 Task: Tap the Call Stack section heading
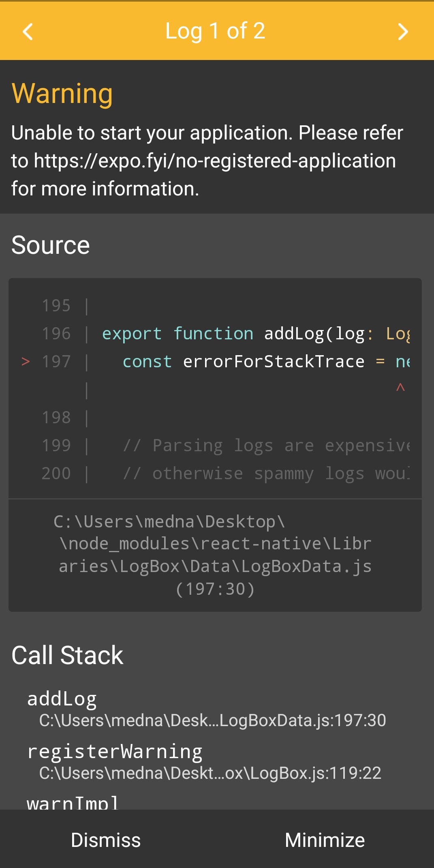[x=67, y=655]
